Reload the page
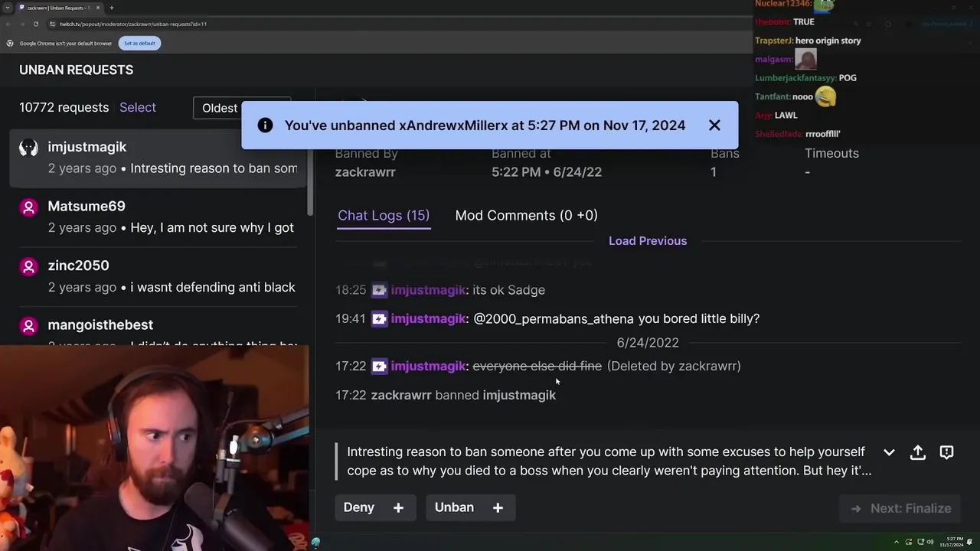Viewport: 980px width, 551px height. [36, 24]
